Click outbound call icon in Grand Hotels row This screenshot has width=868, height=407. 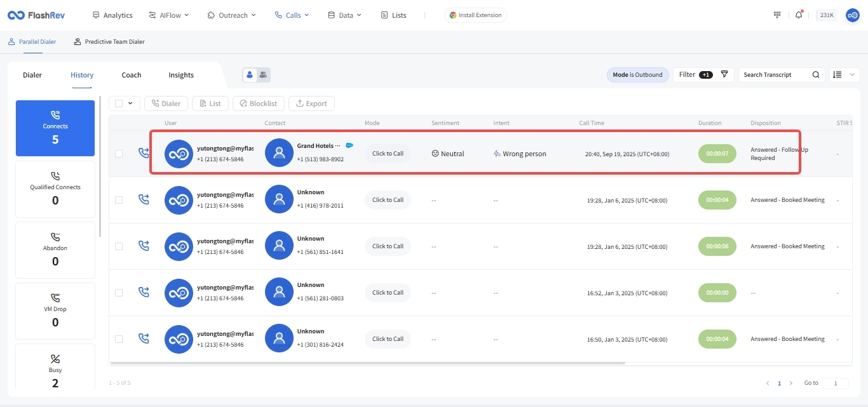[x=144, y=153]
